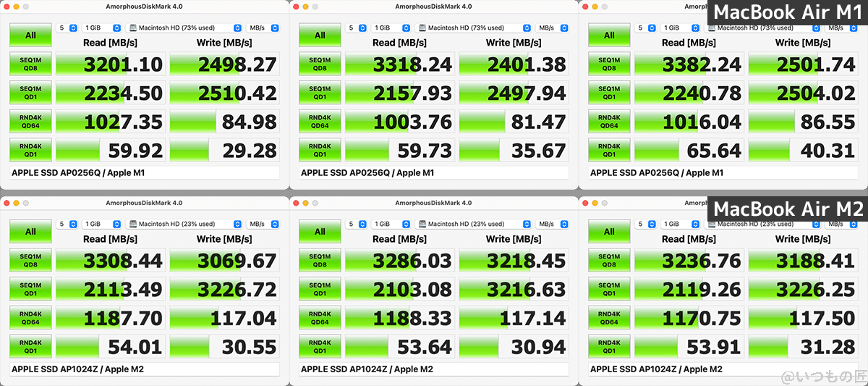Open 1 GiB size dropdown in 3318.24 window

[390, 28]
